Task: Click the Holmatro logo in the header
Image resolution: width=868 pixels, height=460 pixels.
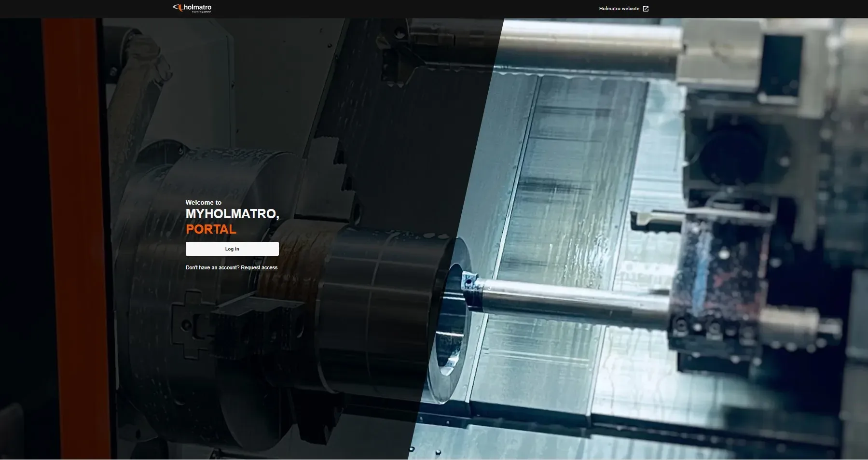Action: [x=192, y=8]
